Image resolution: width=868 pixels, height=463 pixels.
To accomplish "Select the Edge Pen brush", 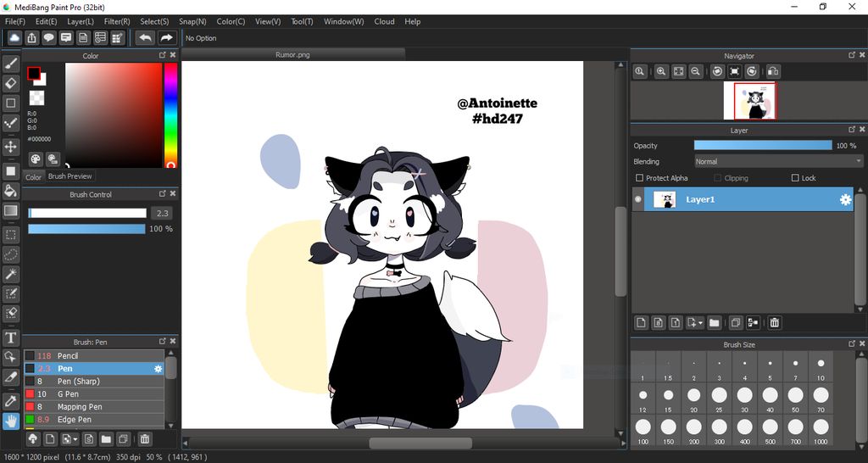I will (x=94, y=420).
